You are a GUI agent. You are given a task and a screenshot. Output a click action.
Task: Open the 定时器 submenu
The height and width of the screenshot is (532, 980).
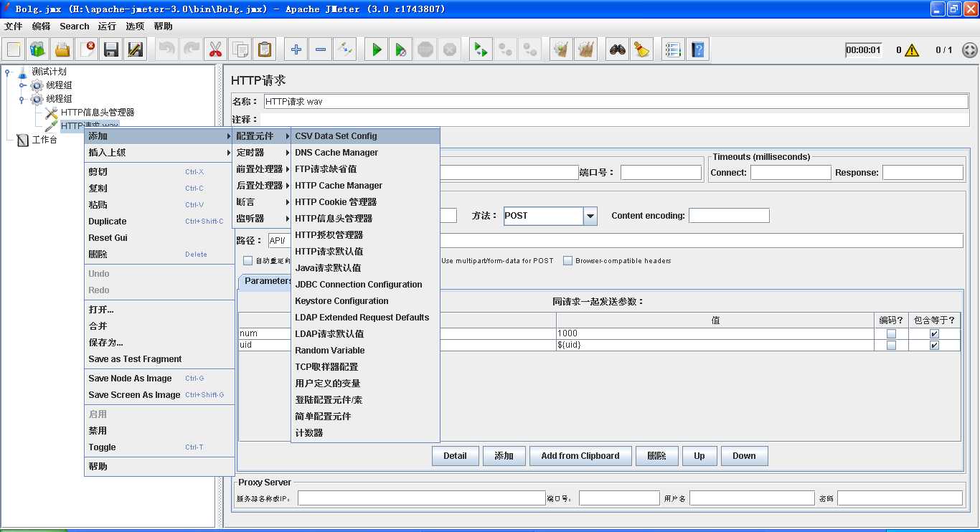click(263, 153)
